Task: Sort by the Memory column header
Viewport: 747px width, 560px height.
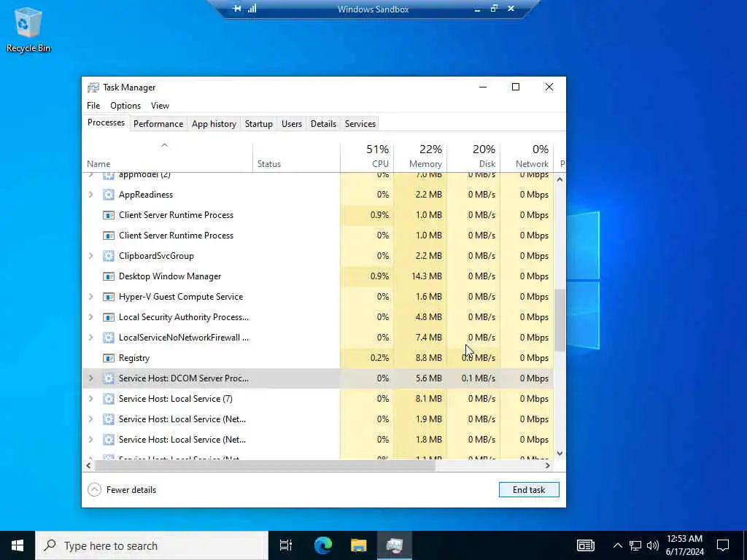Action: (x=420, y=156)
